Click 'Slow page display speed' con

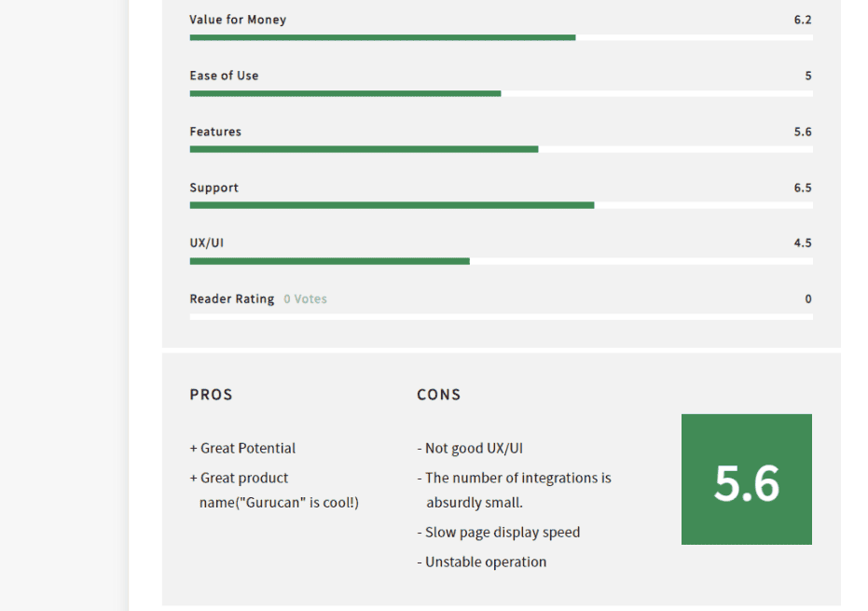click(499, 533)
